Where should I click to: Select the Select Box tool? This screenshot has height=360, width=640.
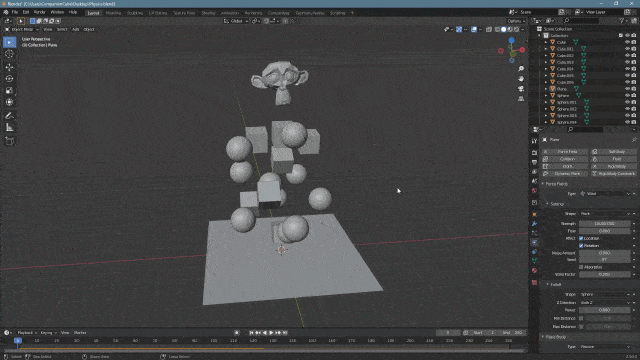9,42
